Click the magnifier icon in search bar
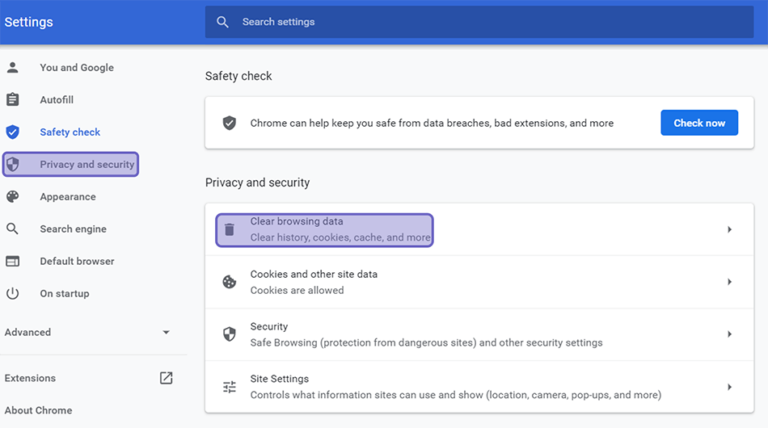This screenshot has width=768, height=428. pos(222,22)
